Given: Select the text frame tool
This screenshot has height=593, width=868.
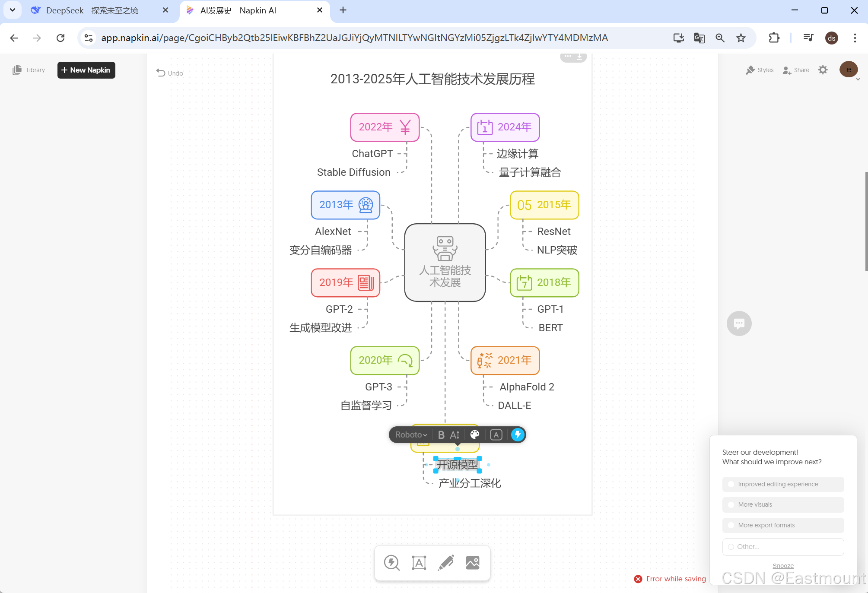Looking at the screenshot, I should tap(419, 563).
